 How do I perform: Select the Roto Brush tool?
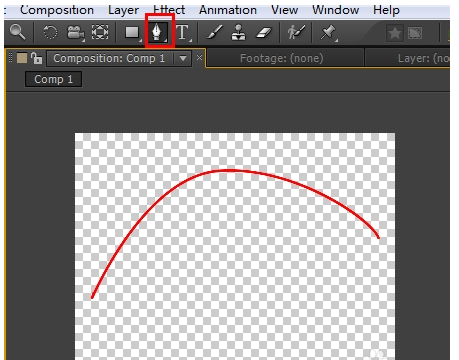coord(296,32)
